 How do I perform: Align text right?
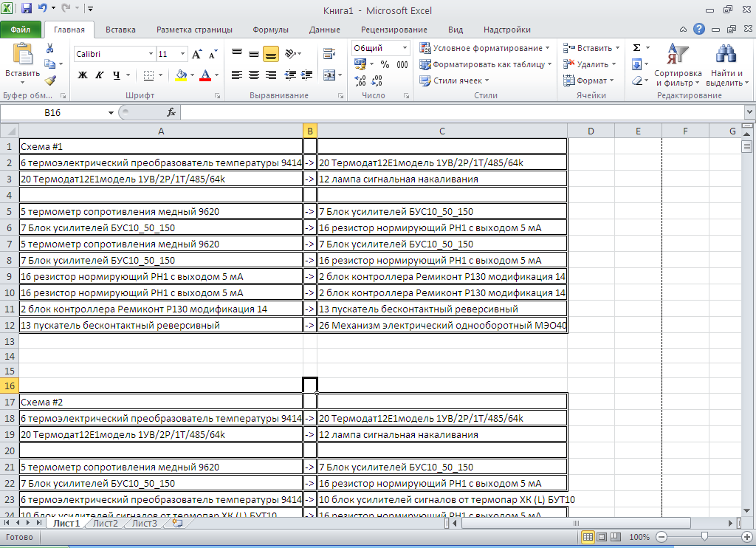pos(271,75)
